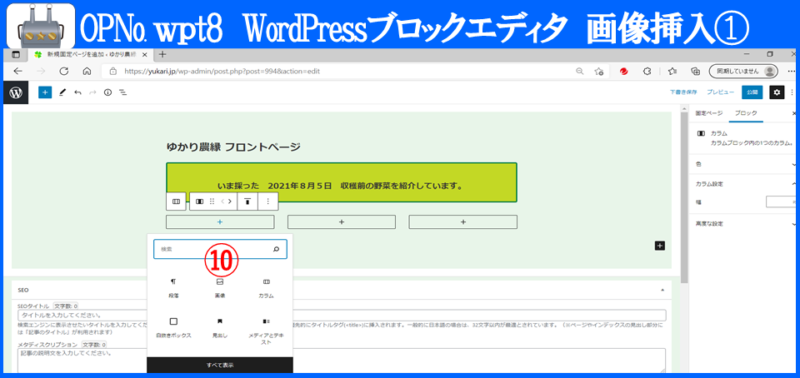Expand the 色 color panel
Screen dimensions: 800x378
[x=744, y=164]
